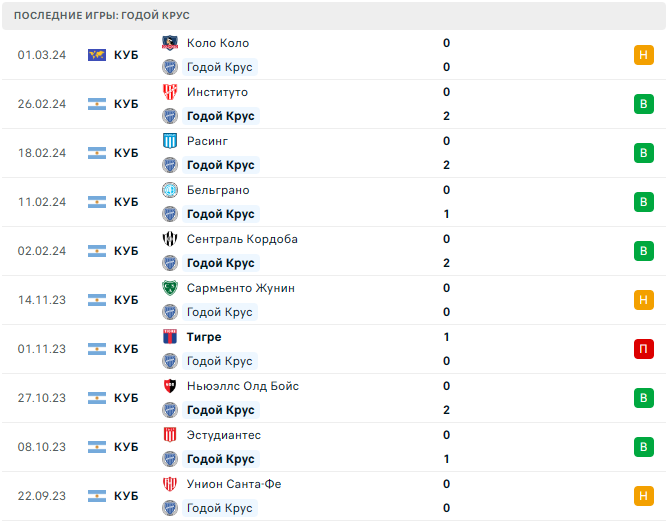Click the Central Córdoba crest icon
The height and width of the screenshot is (522, 668).
click(169, 239)
